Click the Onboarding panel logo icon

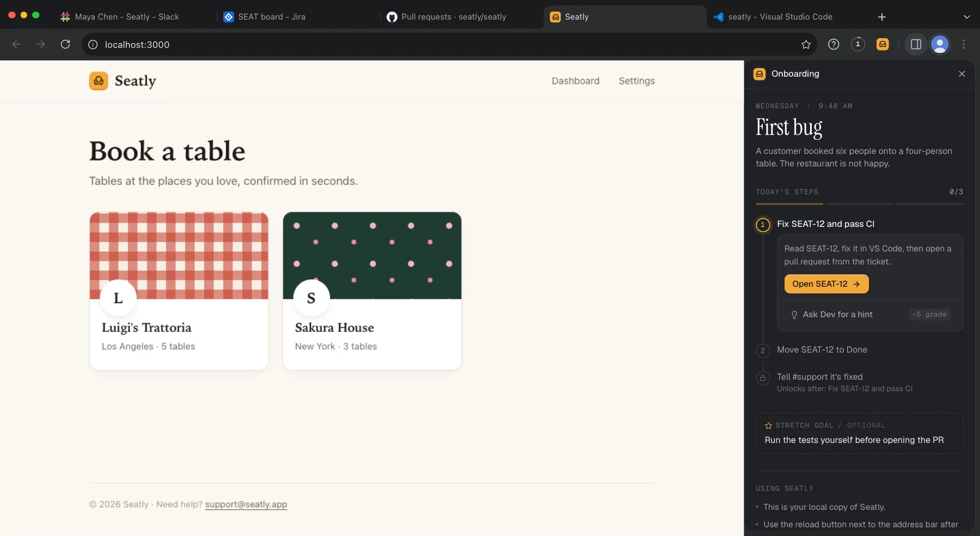tap(759, 74)
